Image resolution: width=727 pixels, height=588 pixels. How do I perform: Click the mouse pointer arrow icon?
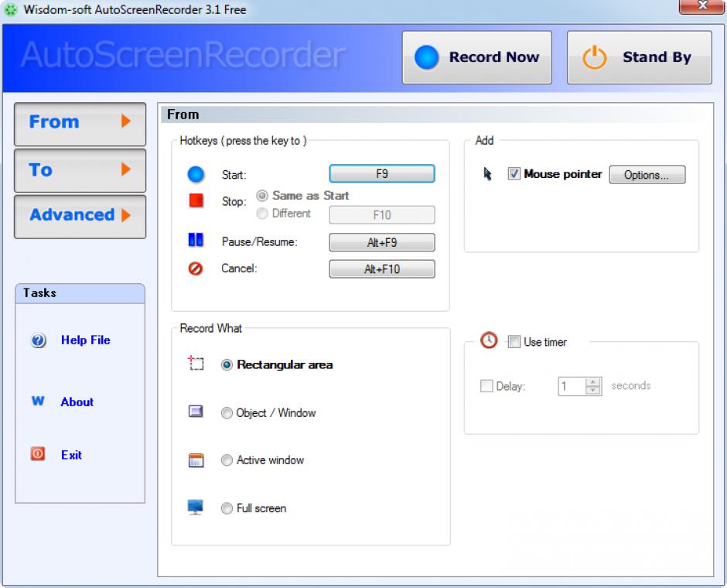[x=487, y=174]
